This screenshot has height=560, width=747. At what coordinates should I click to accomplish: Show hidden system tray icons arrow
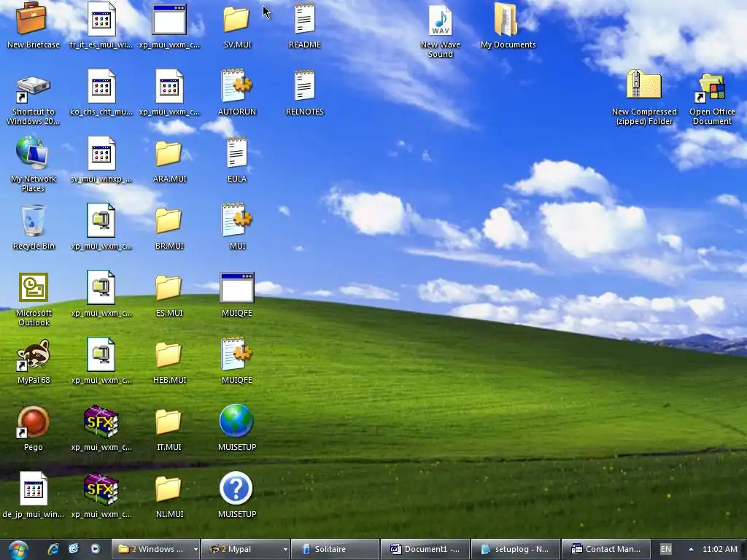691,550
